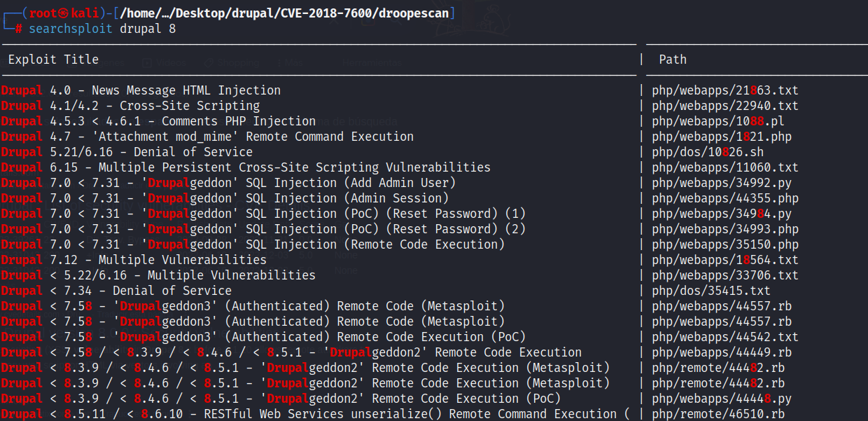The width and height of the screenshot is (868, 421).
Task: Click path php/webapps/34984.py
Action: pyautogui.click(x=722, y=214)
